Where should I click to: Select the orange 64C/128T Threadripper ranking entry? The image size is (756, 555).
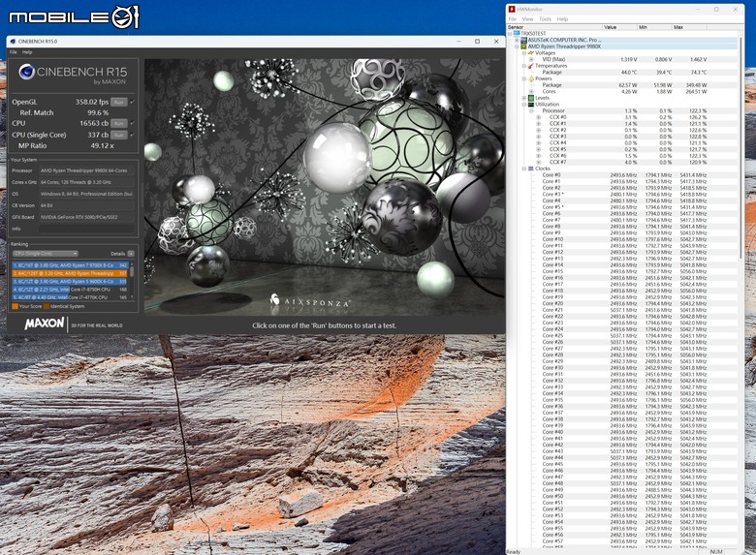tap(70, 273)
